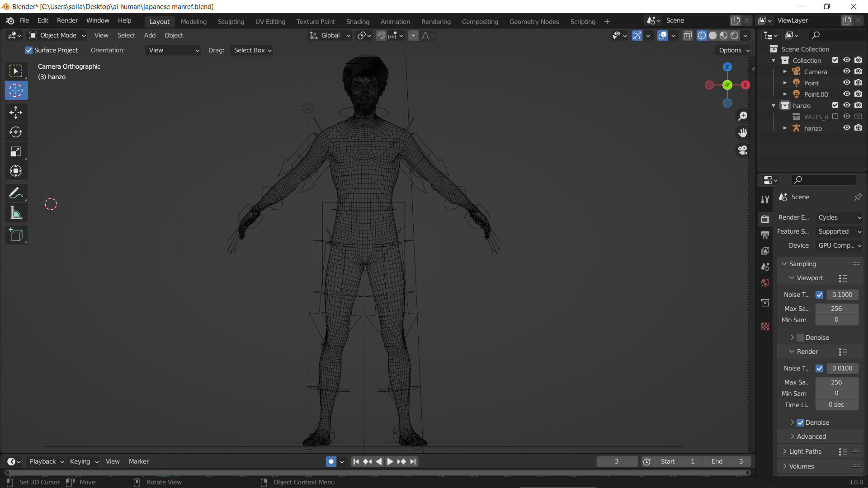
Task: Expand the Volumes panel
Action: click(x=802, y=466)
